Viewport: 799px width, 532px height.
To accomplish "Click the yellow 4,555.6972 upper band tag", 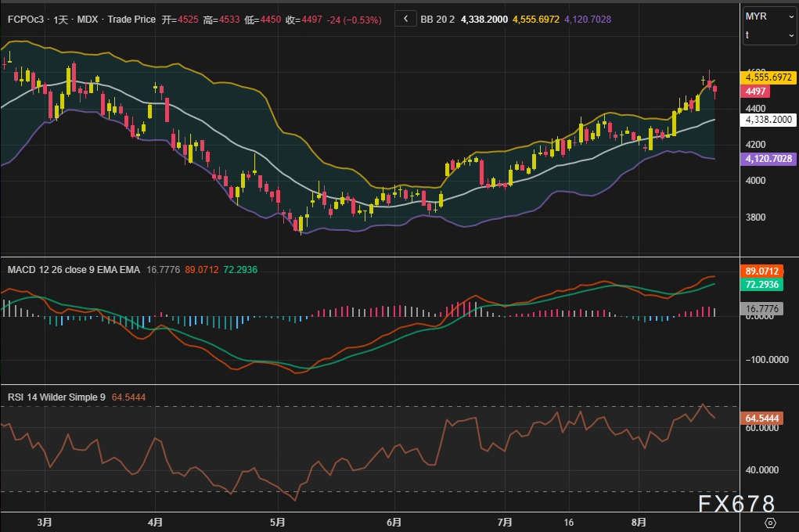I will pos(769,77).
